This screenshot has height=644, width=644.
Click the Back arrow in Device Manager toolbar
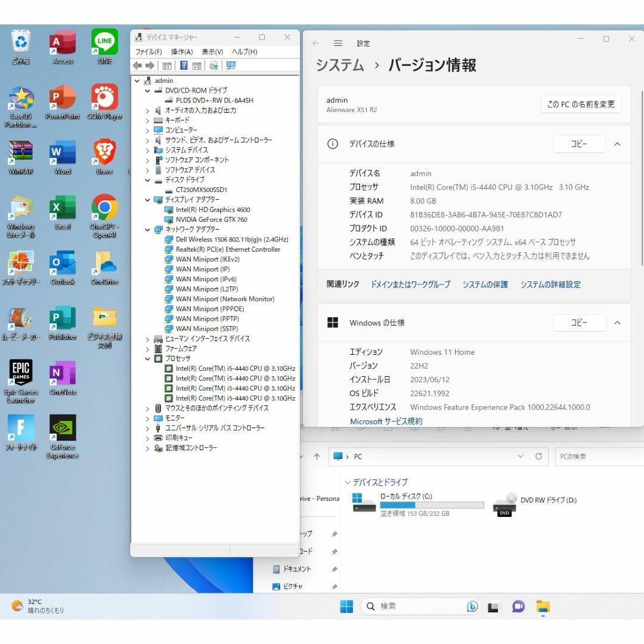138,66
